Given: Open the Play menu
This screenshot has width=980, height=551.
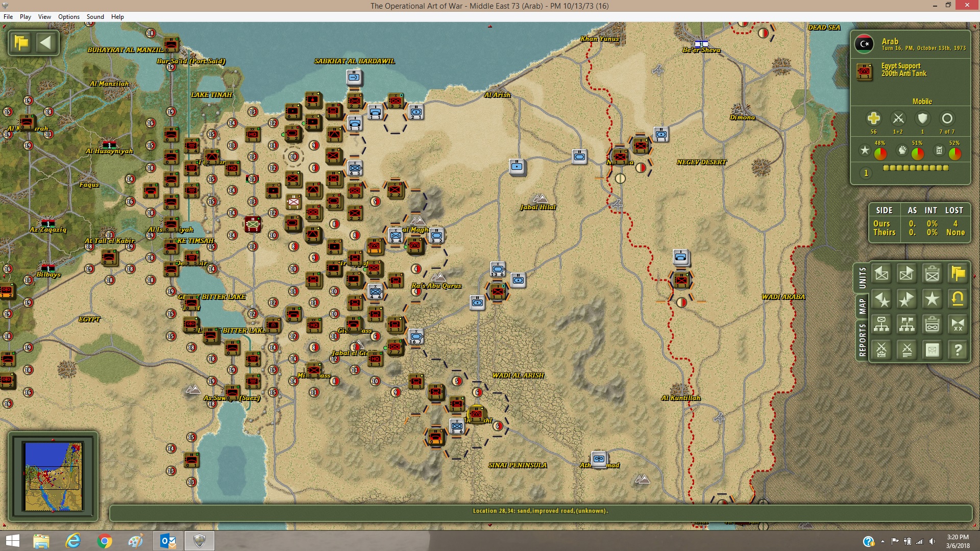Looking at the screenshot, I should [x=26, y=17].
